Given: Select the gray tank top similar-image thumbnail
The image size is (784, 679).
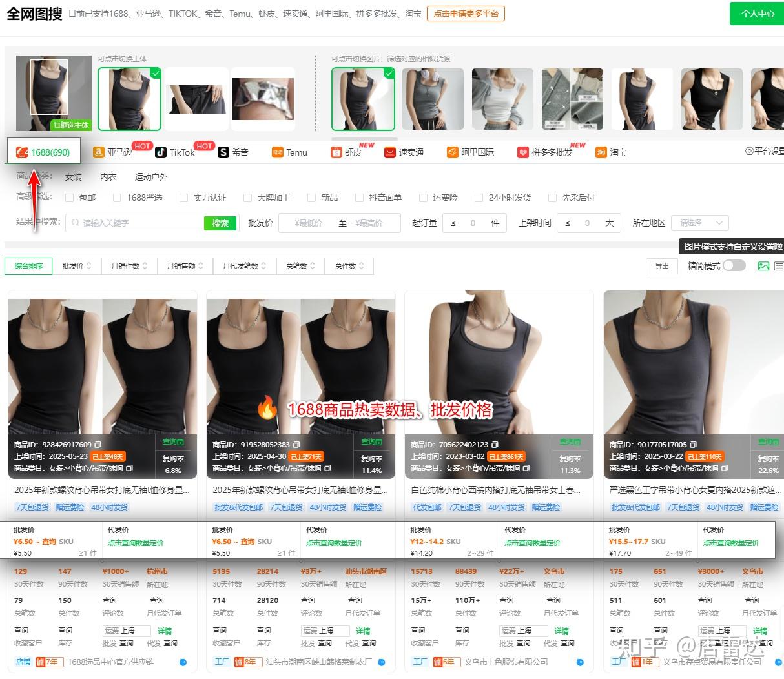Looking at the screenshot, I should point(433,98).
